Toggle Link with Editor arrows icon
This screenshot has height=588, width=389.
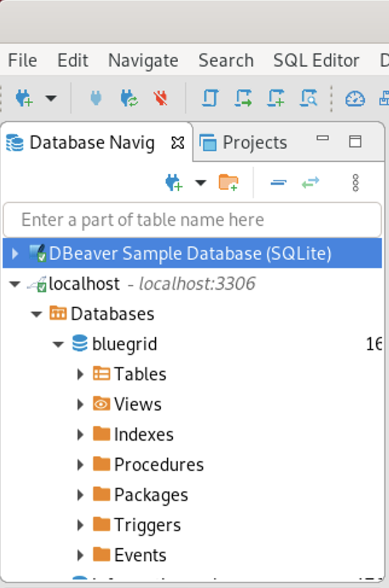pyautogui.click(x=310, y=183)
